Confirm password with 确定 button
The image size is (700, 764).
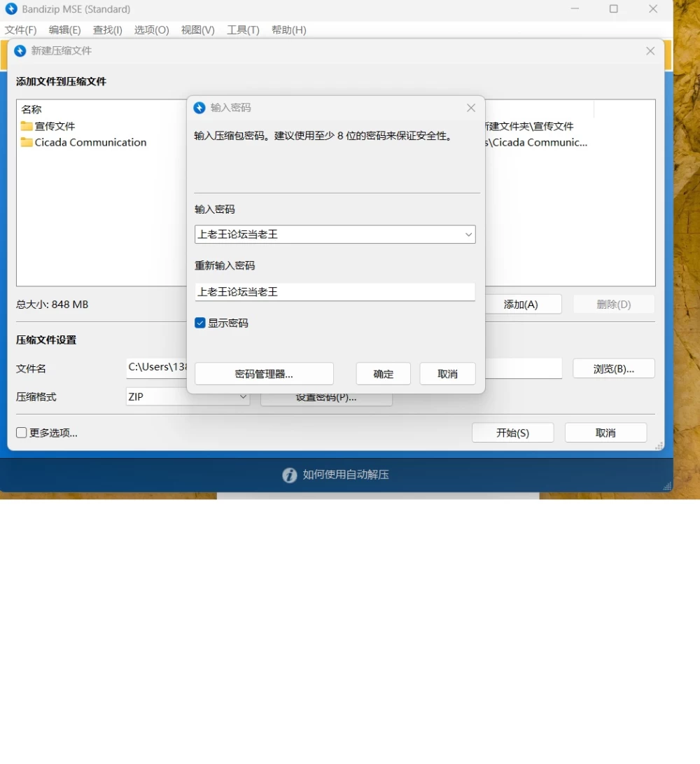click(x=384, y=374)
